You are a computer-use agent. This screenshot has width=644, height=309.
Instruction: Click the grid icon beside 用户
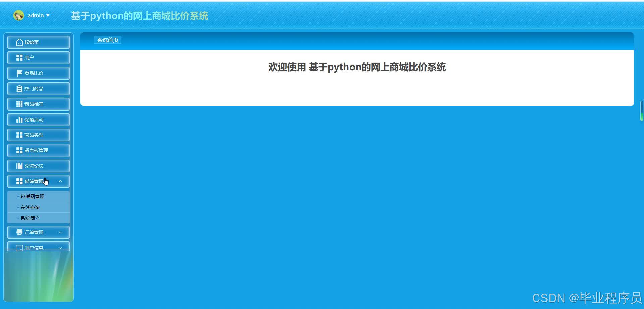(19, 58)
